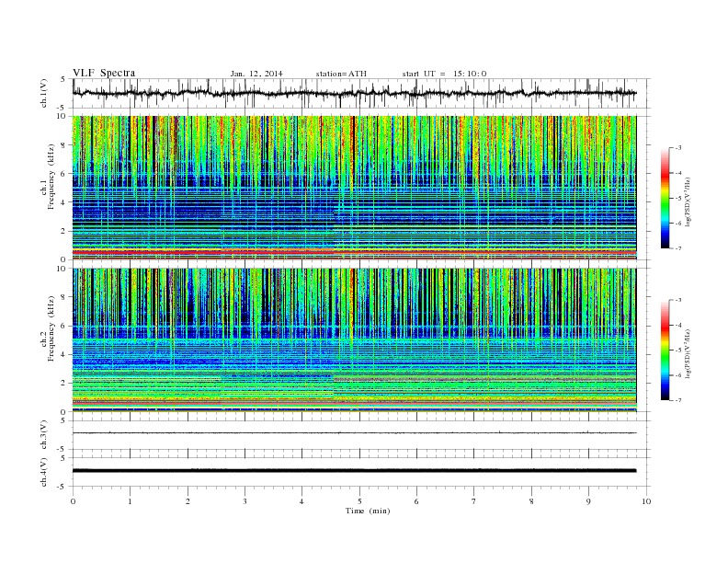The width and height of the screenshot is (728, 563).
Task: Click the ch.2 'Frequency (kHz)' axis title
Action: [x=51, y=329]
